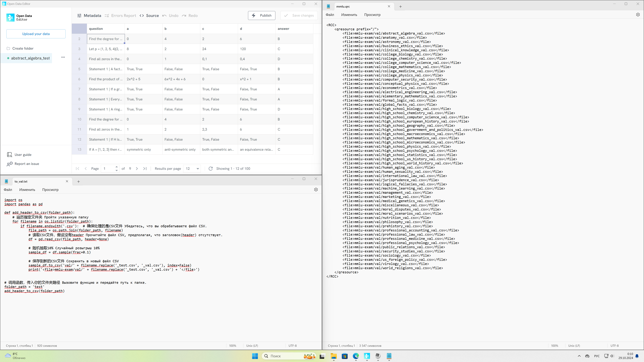Click line containing anatomy_val.csv in mmlu.qrc
This screenshot has width=644, height=362.
(385, 38)
